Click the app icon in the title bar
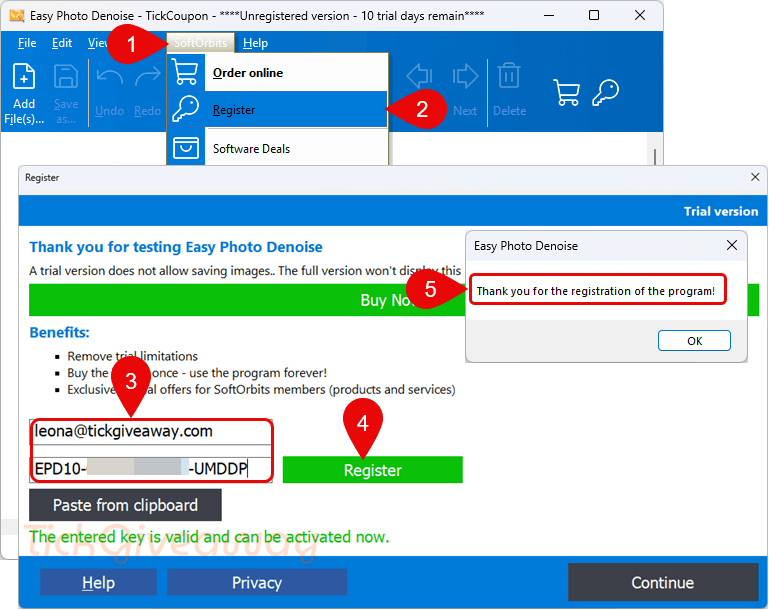769x610 pixels. (x=17, y=16)
